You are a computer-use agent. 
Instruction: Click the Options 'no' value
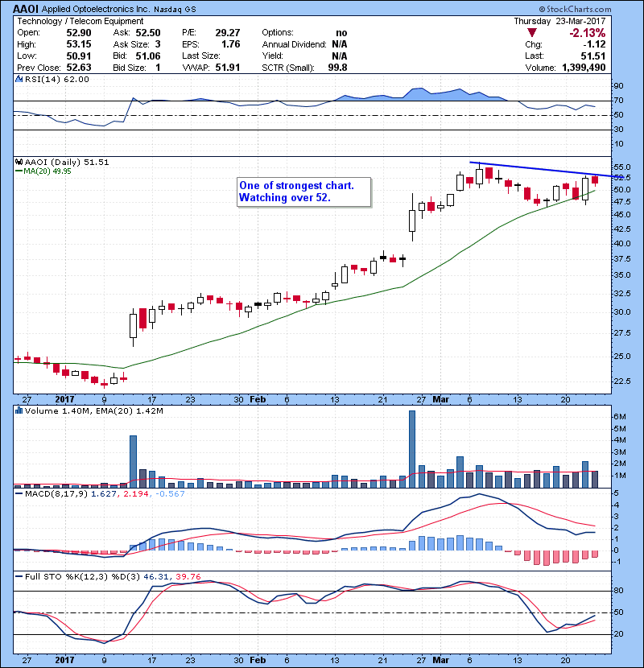click(x=341, y=33)
